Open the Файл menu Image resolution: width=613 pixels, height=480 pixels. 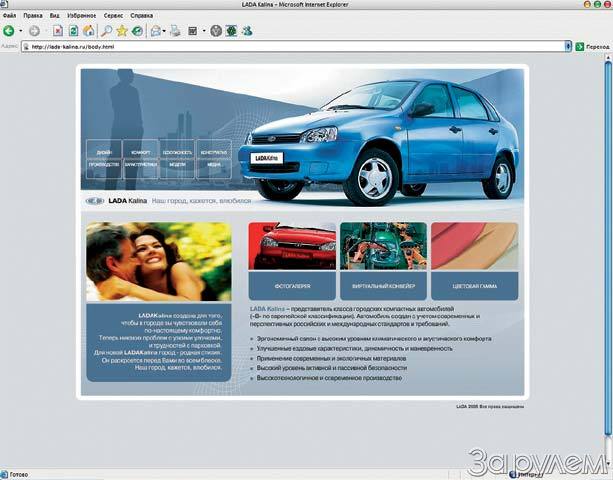pos(10,16)
